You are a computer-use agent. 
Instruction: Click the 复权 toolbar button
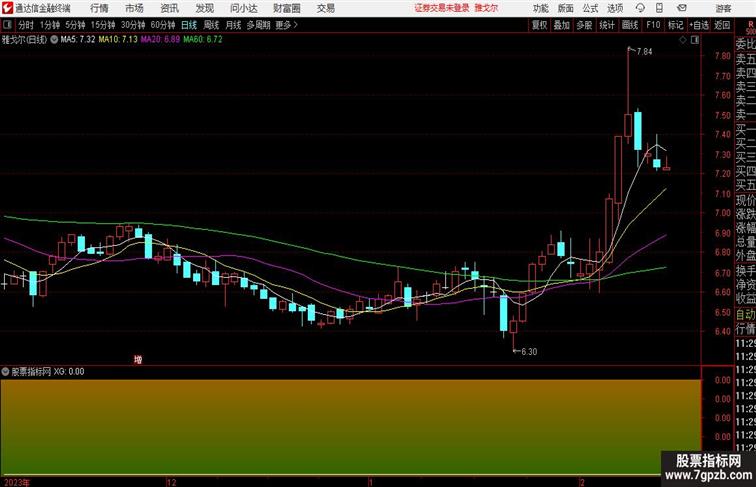[x=540, y=25]
